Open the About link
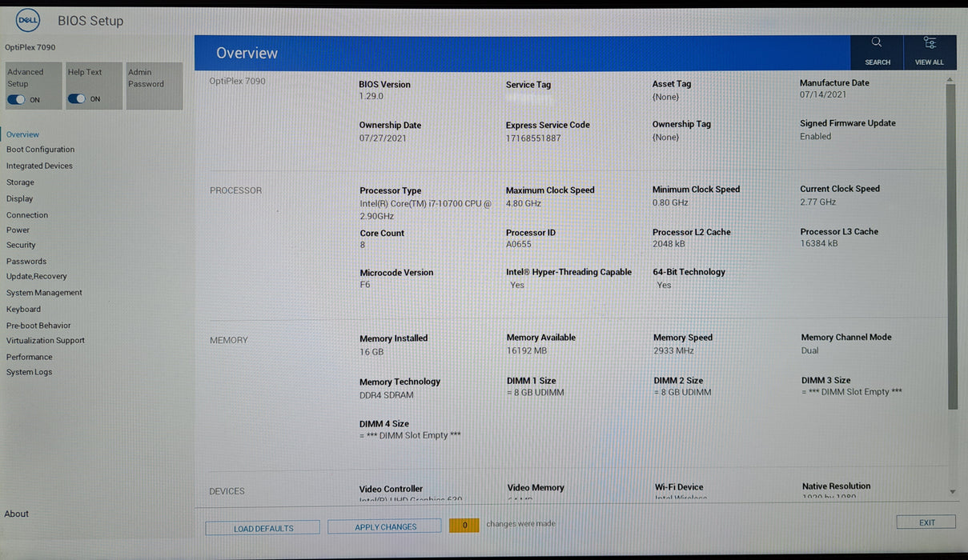 click(x=16, y=514)
